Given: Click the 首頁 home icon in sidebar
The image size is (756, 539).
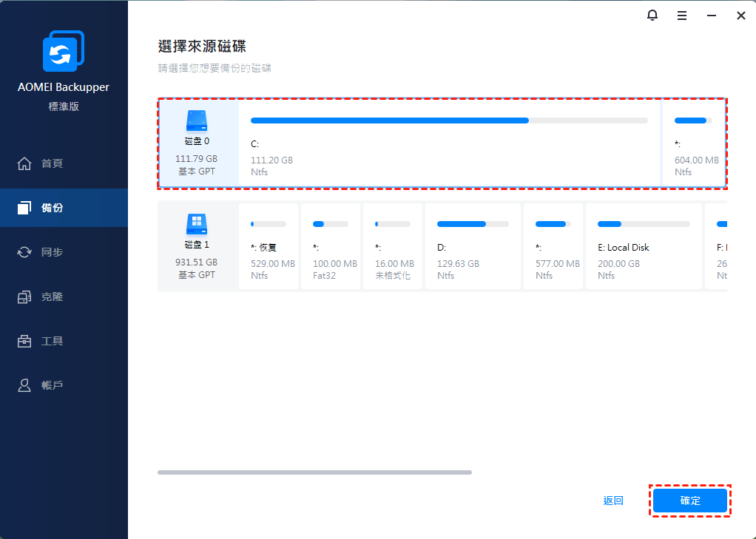Looking at the screenshot, I should coord(24,163).
